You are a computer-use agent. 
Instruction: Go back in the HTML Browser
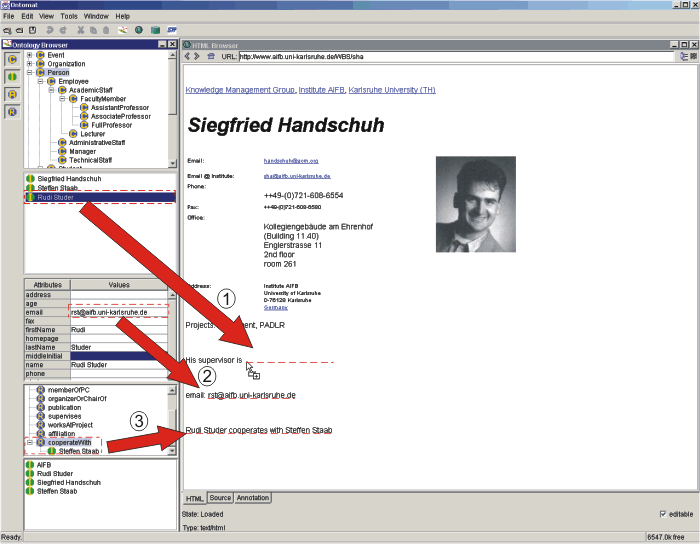(x=188, y=56)
